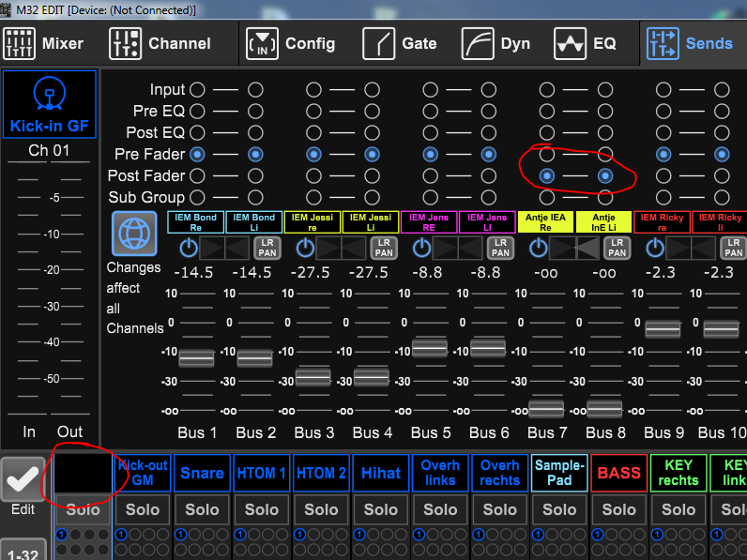Click the M32 EDIT app icon in title bar
The image size is (747, 560).
6,9
